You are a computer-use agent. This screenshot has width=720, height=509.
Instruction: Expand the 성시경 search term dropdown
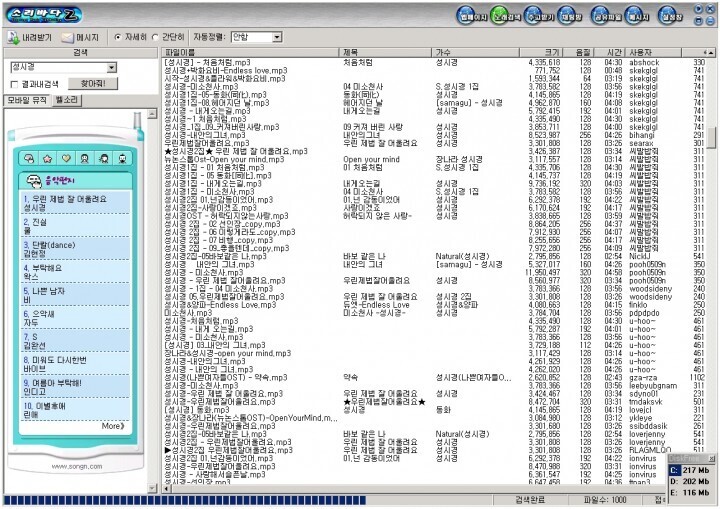(x=110, y=67)
